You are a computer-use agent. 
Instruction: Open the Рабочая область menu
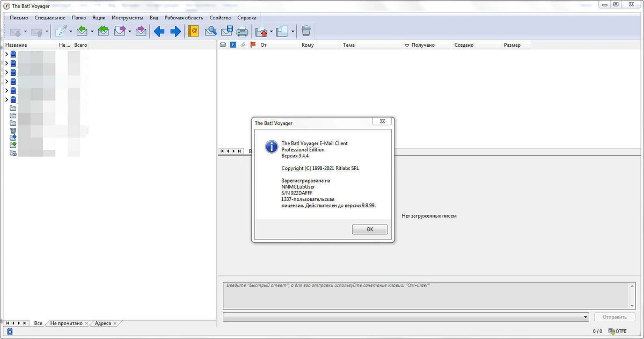click(x=184, y=18)
